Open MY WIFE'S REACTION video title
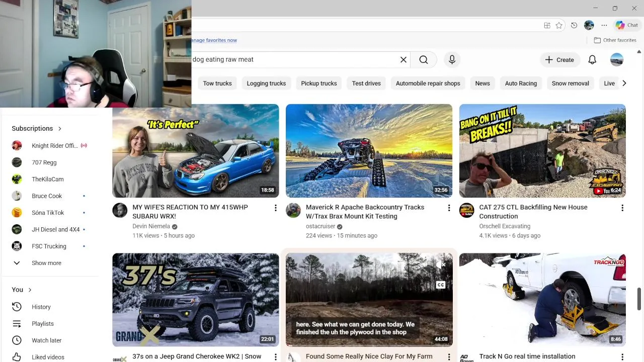This screenshot has height=362, width=644. (x=190, y=212)
